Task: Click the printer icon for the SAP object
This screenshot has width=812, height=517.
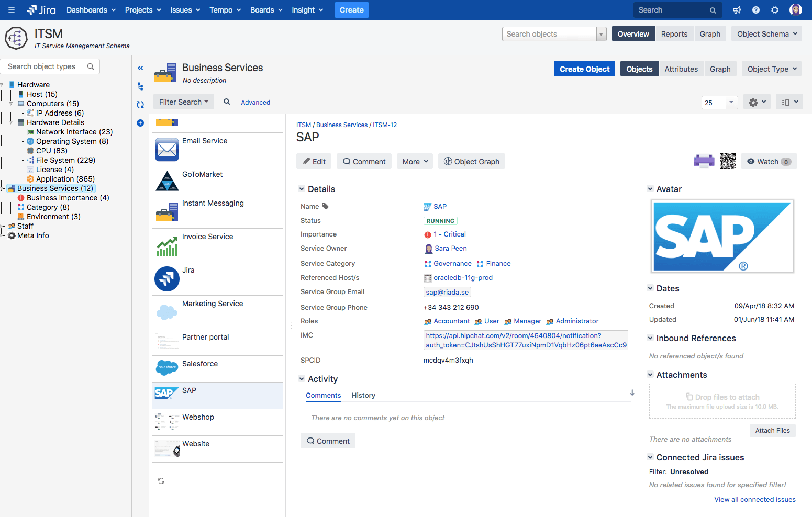Action: click(704, 161)
